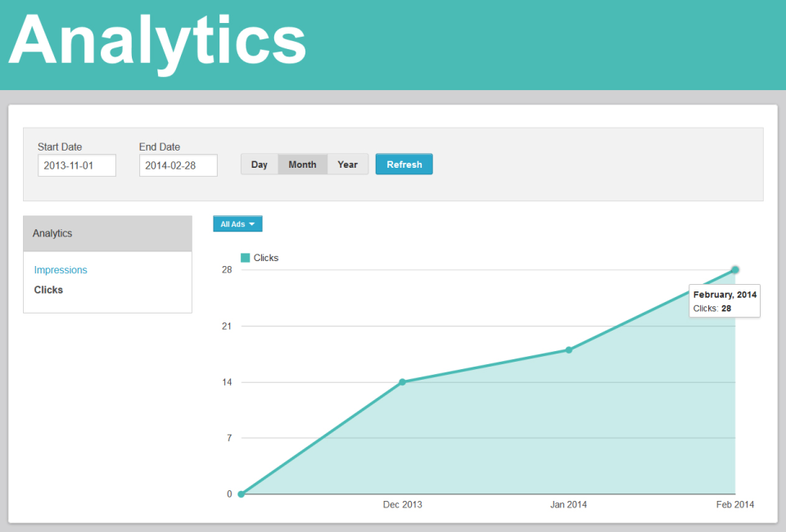
Task: Click the February 2014 tooltip
Action: coord(725,301)
